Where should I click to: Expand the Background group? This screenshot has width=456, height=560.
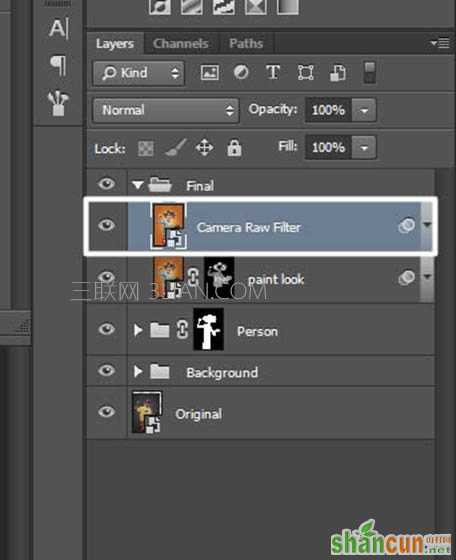point(137,372)
